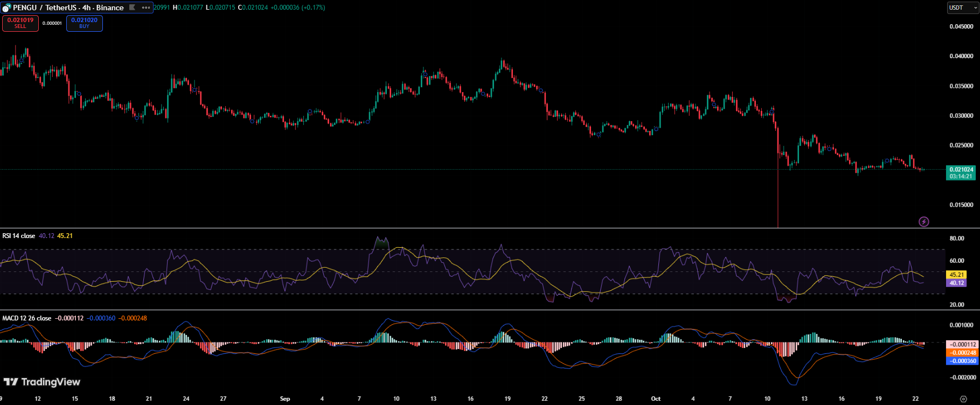Click the MACD 12 26 close label
The height and width of the screenshot is (405, 980).
(27, 318)
